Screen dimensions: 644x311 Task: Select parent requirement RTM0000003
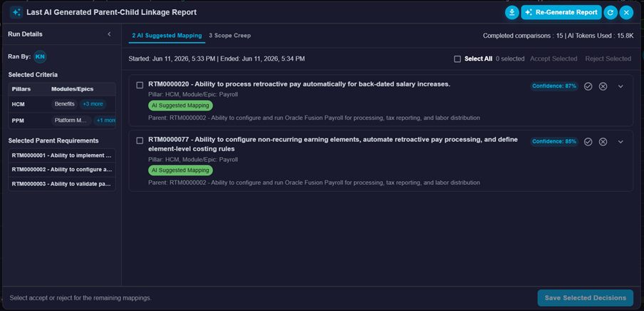(x=61, y=184)
